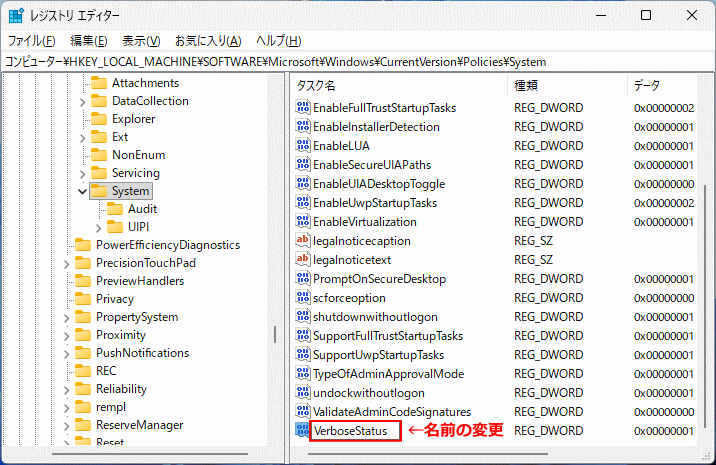716x465 pixels.
Task: Click the VerboseStatus name edit field
Action: 355,431
